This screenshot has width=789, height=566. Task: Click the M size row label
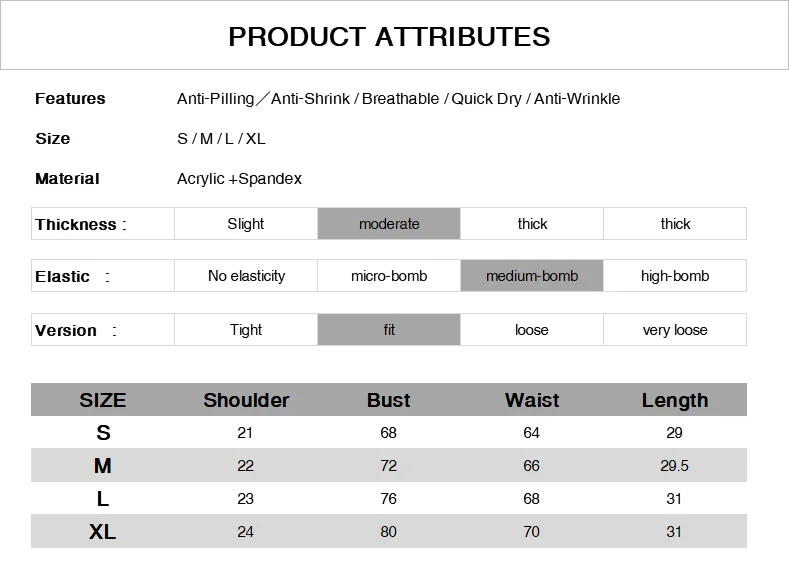[103, 465]
